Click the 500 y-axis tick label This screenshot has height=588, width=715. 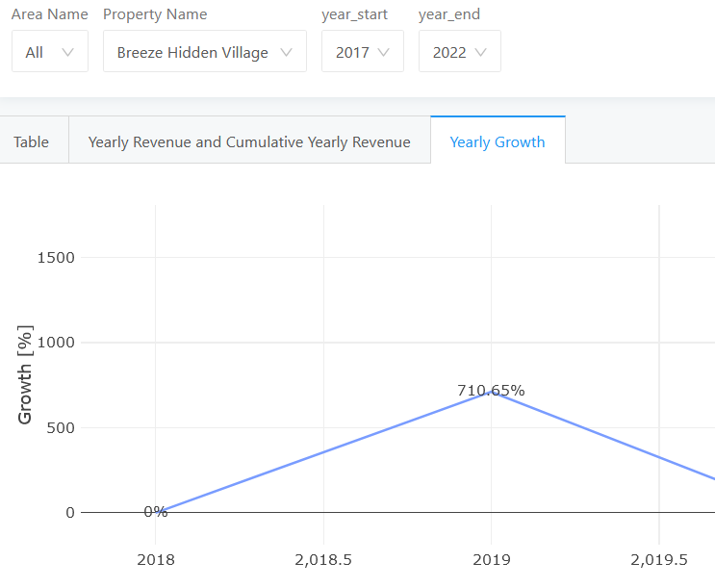(x=61, y=428)
